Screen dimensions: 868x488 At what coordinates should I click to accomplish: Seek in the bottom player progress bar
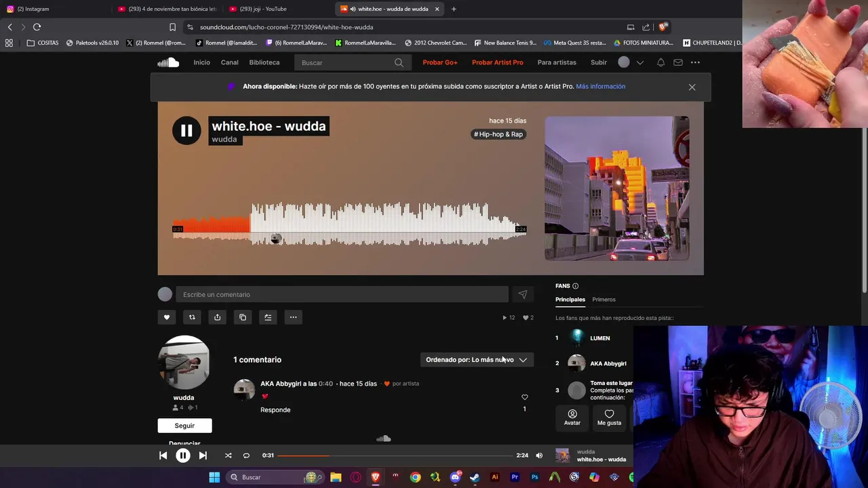(x=395, y=455)
